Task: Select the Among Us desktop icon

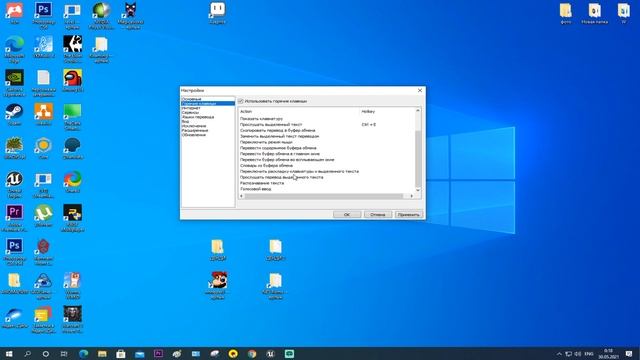Action: [72, 80]
